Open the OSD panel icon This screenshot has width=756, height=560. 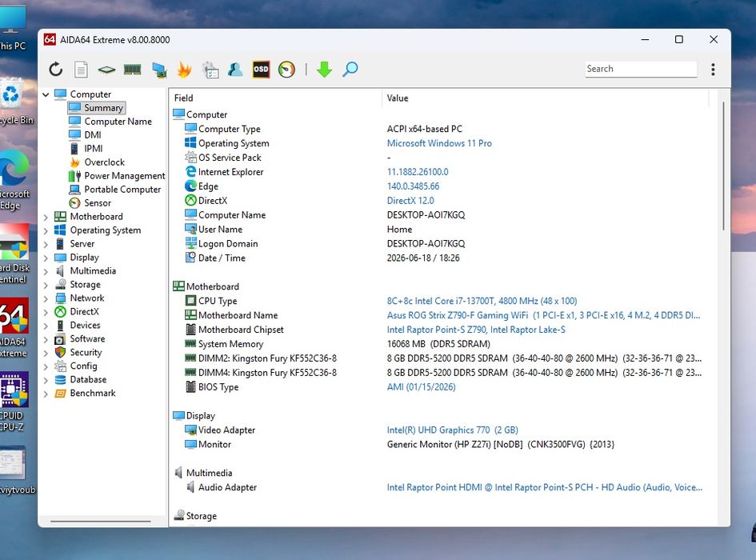tap(261, 70)
